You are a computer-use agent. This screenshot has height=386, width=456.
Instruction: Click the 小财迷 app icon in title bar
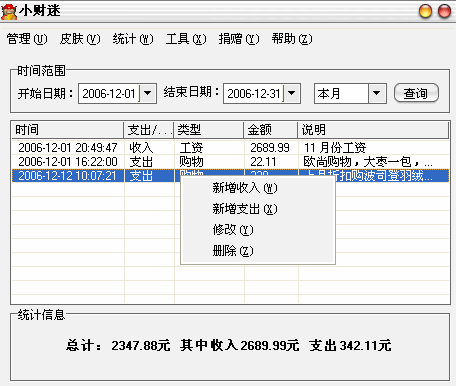tap(9, 11)
